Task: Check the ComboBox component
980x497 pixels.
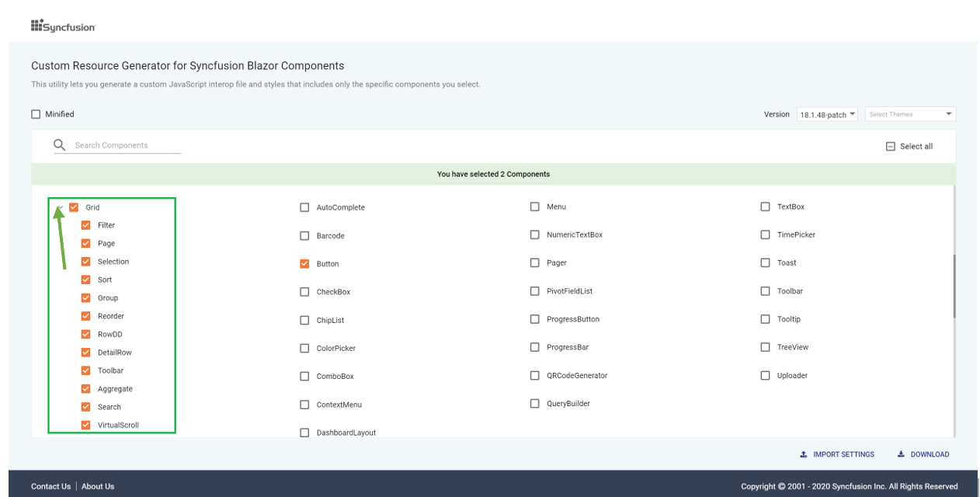Action: pyautogui.click(x=304, y=376)
